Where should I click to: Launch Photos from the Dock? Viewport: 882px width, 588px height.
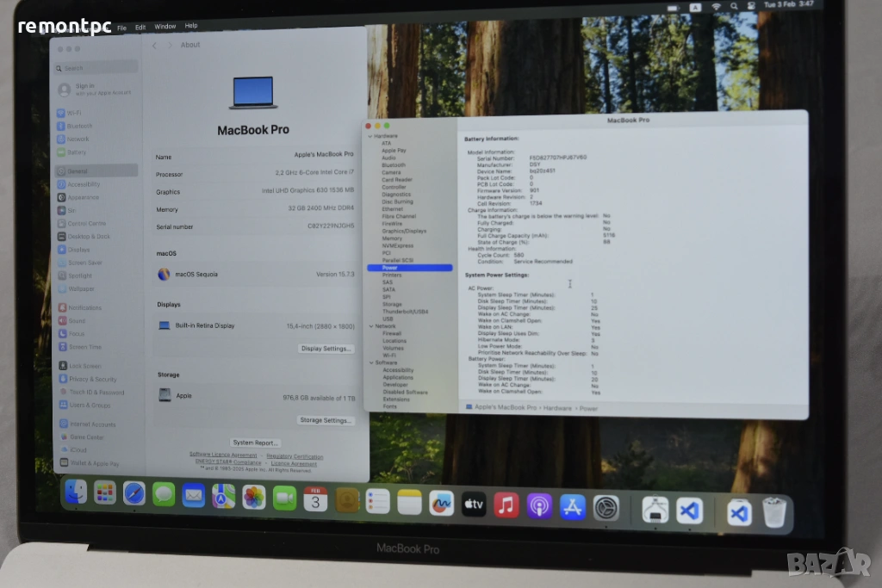tap(253, 497)
